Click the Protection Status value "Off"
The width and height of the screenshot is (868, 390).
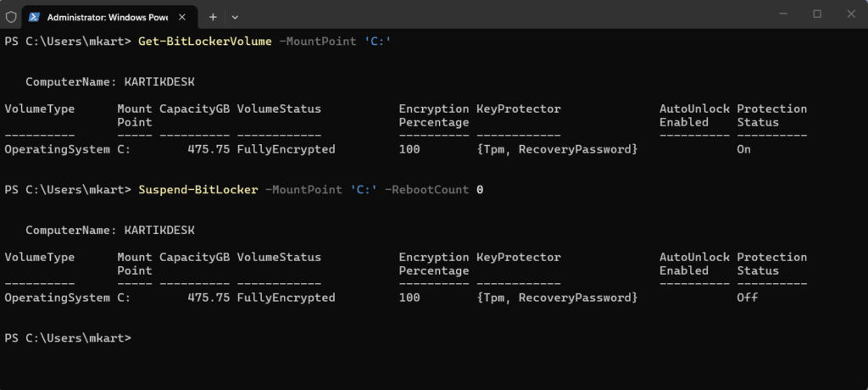(x=748, y=298)
